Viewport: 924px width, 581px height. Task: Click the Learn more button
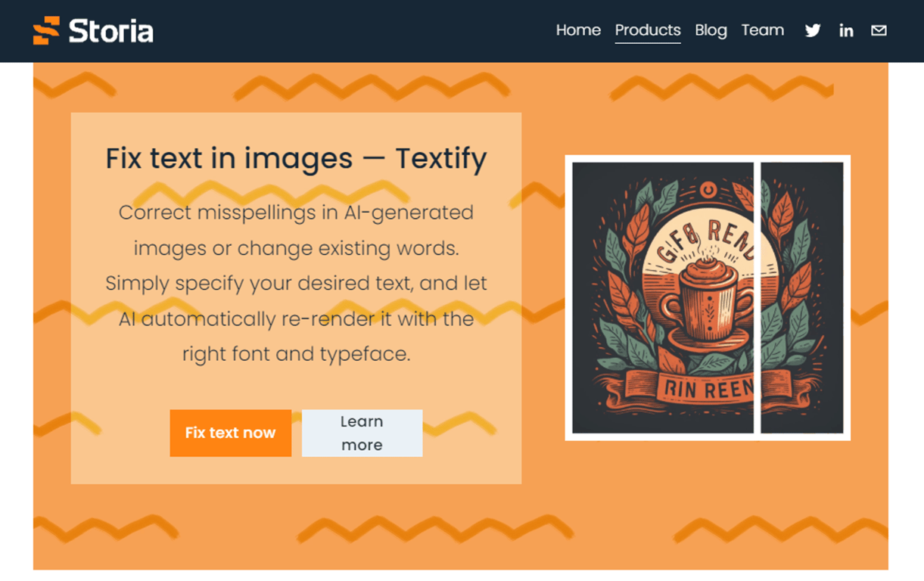(x=362, y=433)
